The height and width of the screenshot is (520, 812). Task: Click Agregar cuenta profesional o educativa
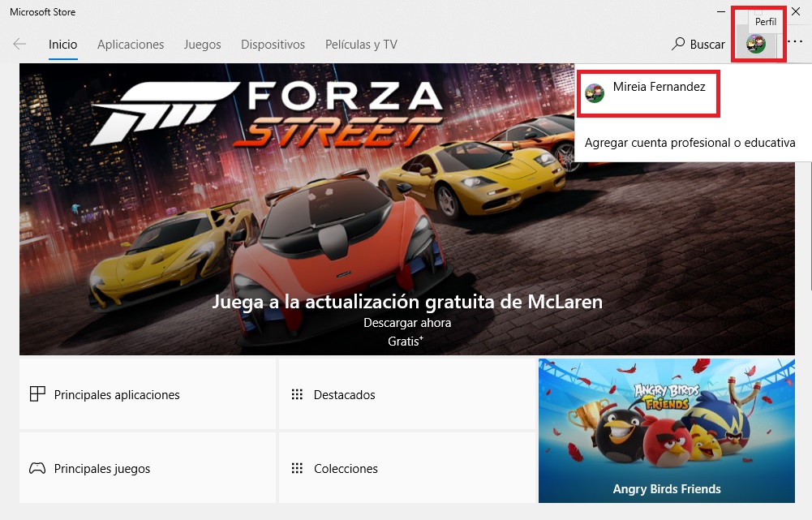tap(690, 143)
